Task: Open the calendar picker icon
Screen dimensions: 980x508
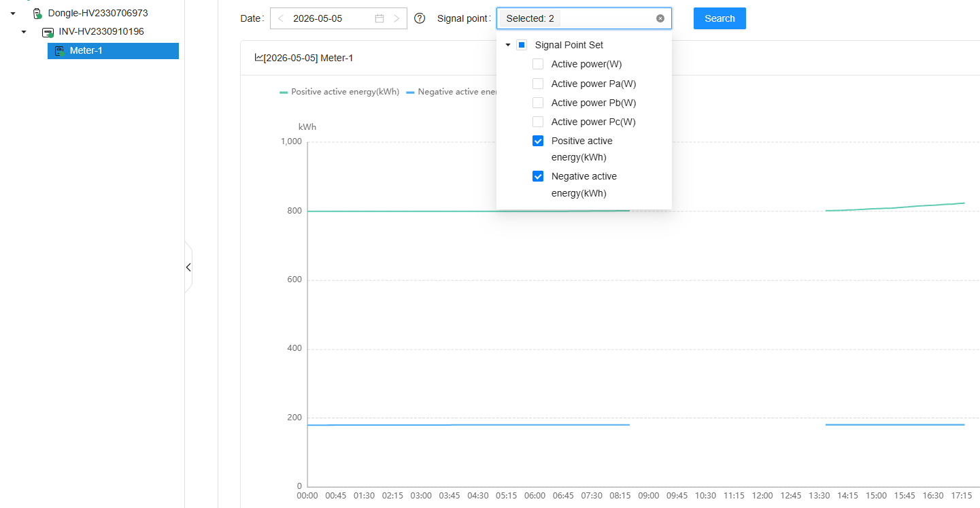Action: 379,18
